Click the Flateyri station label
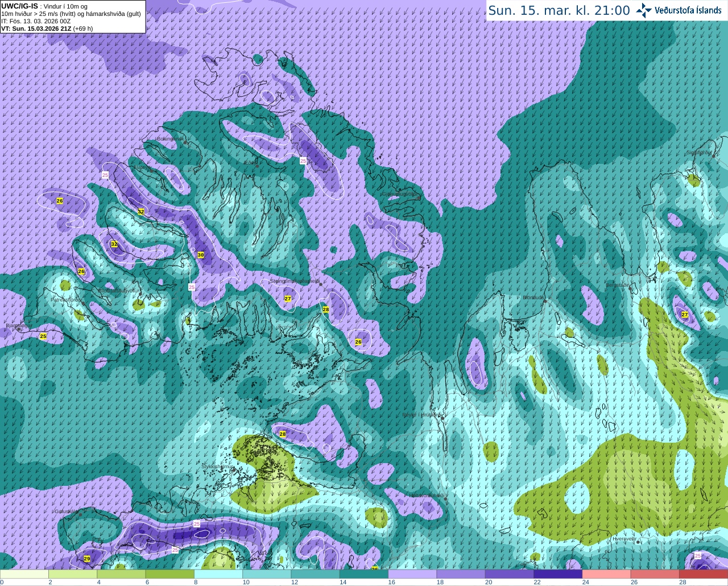 coord(142,168)
